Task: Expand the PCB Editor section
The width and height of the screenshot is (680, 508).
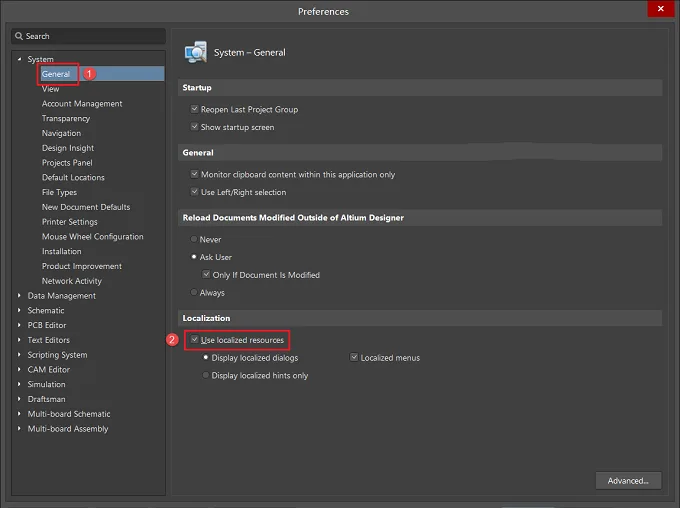Action: tap(19, 325)
